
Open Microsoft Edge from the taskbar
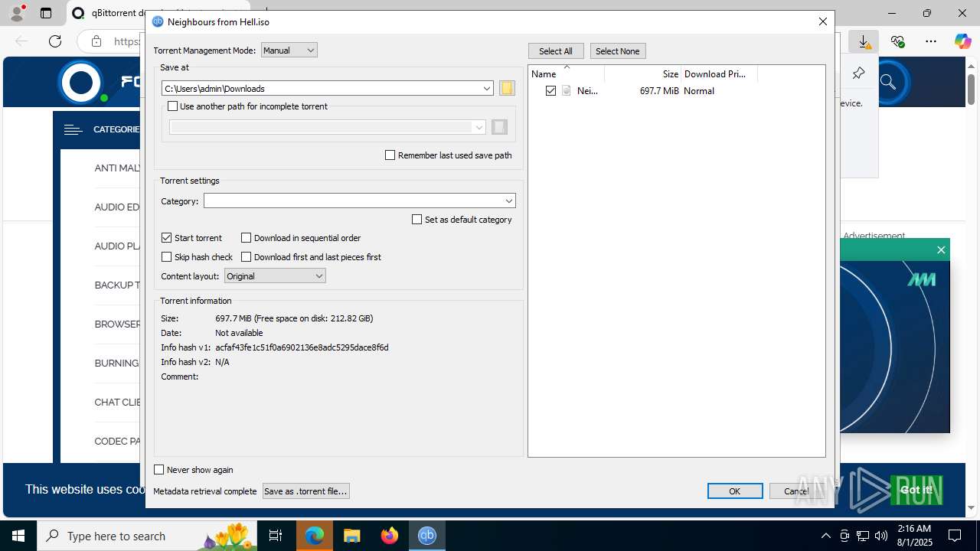(x=315, y=536)
